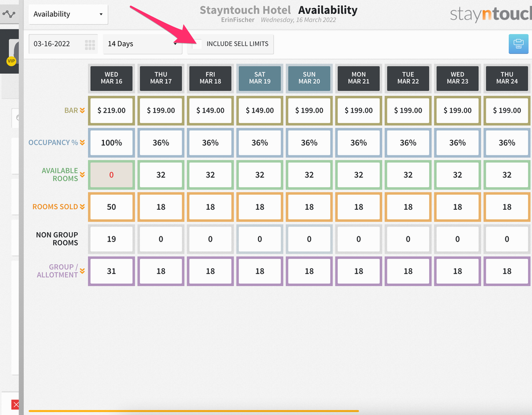
Task: Click 36% occupancy for Mar 22
Action: click(x=408, y=143)
